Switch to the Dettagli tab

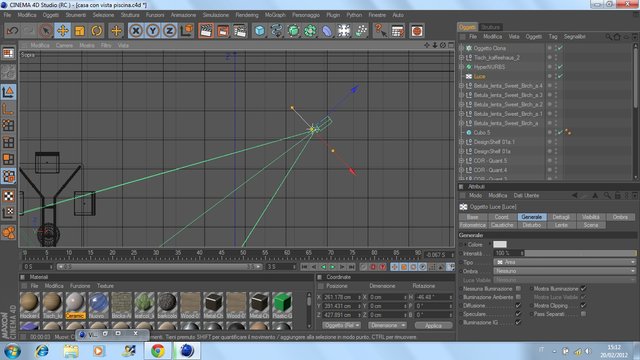tap(561, 217)
